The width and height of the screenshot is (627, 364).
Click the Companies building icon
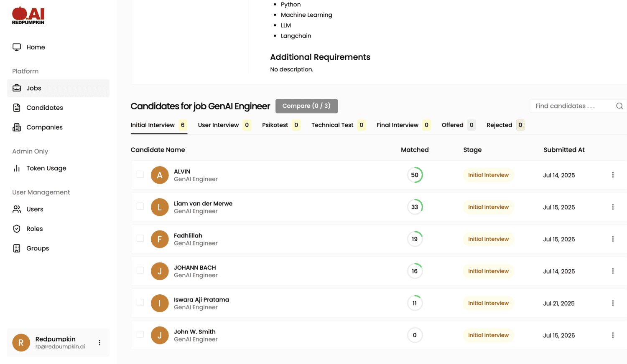click(x=16, y=127)
